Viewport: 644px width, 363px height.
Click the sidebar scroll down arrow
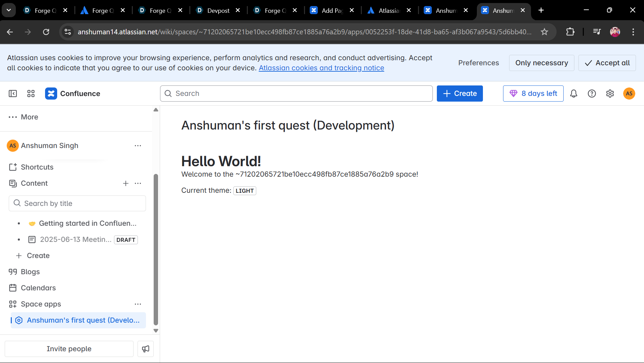156,331
